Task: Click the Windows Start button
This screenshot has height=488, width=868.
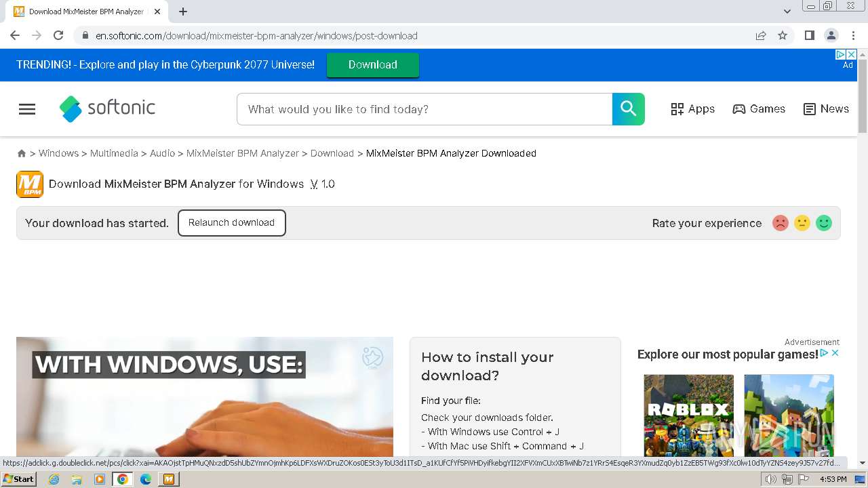Action: click(19, 479)
